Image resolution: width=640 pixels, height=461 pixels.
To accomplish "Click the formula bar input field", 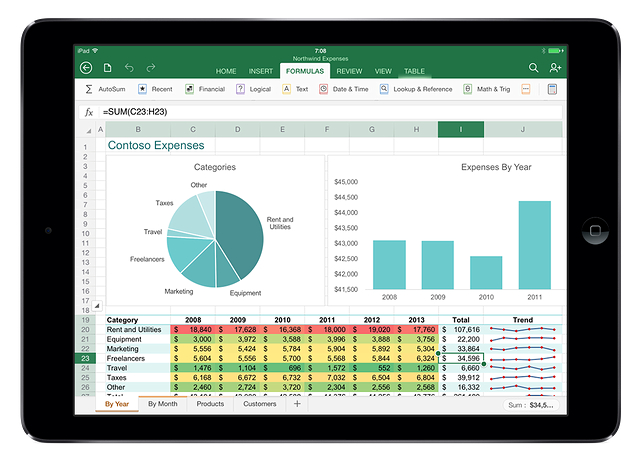I will [x=331, y=112].
